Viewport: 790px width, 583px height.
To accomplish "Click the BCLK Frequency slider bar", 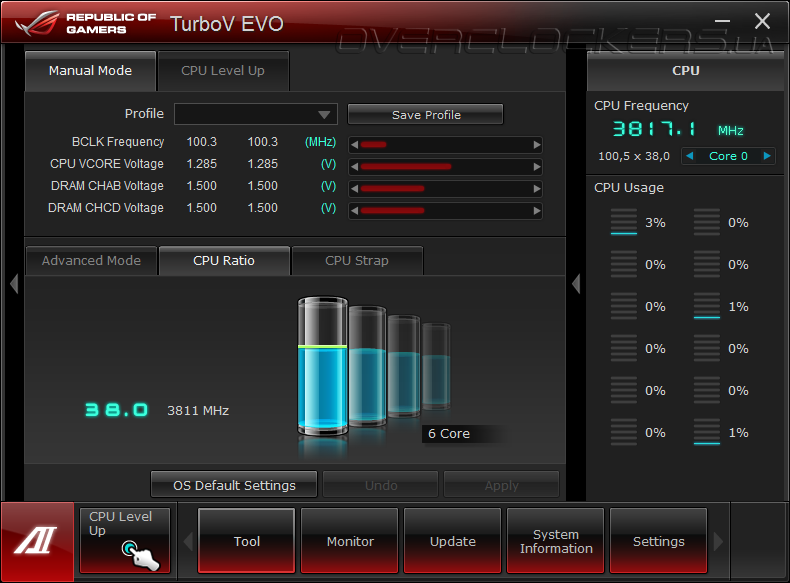I will tap(446, 145).
